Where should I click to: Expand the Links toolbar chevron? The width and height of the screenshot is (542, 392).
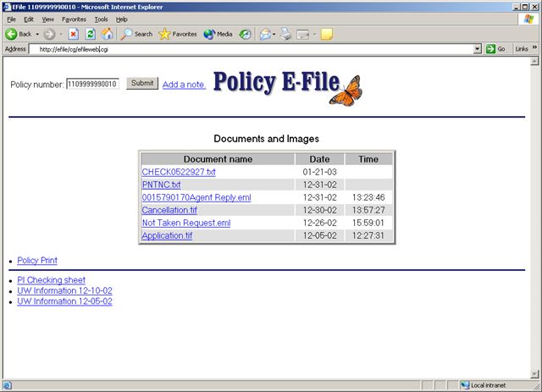coord(534,47)
